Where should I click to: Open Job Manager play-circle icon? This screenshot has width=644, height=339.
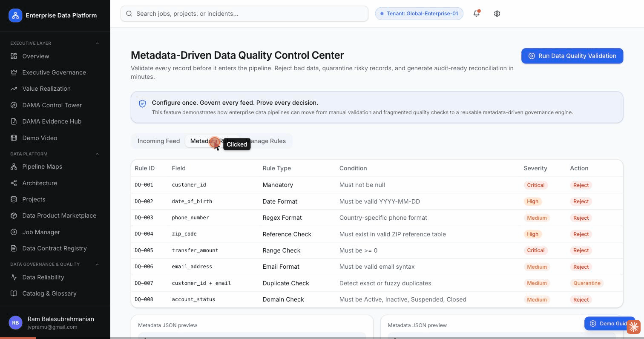click(x=14, y=232)
